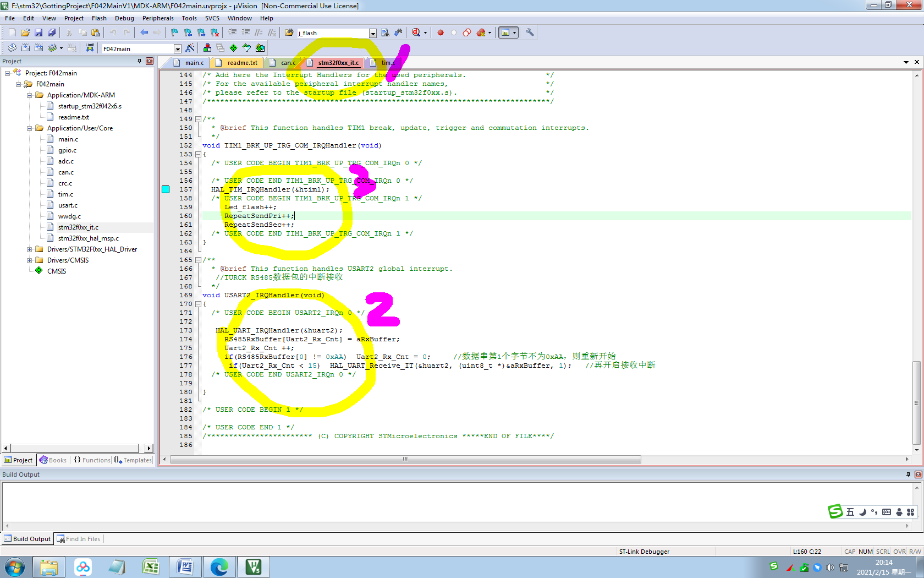
Task: Switch to the Find In Files tab
Action: tap(79, 539)
